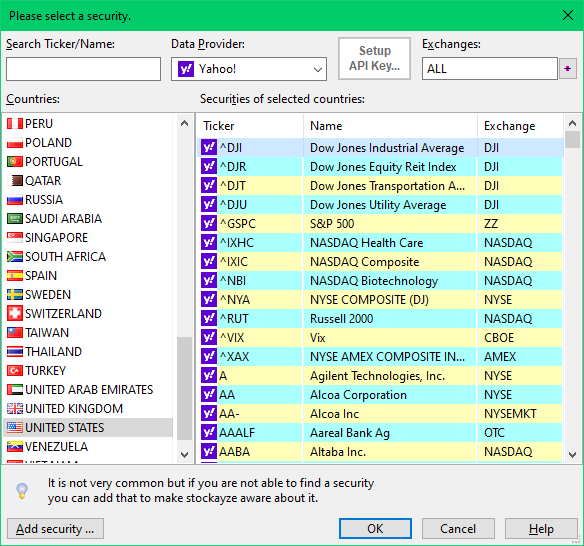The height and width of the screenshot is (546, 584).
Task: Click the Yahoo icon beside ^GSPC
Action: pos(209,224)
